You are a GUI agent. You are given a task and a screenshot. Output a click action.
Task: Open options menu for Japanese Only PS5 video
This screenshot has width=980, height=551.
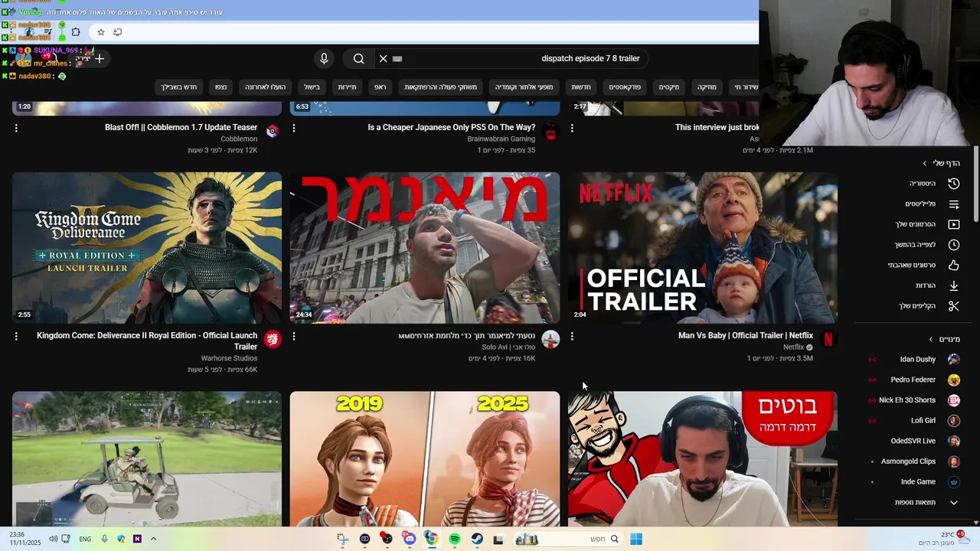point(294,129)
